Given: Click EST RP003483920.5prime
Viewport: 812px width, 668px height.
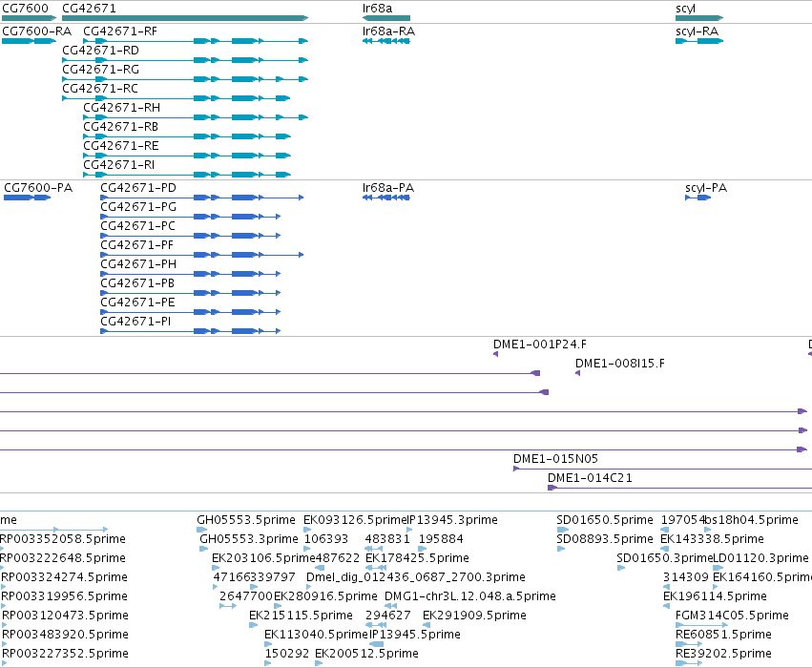Looking at the screenshot, I should point(65,635).
